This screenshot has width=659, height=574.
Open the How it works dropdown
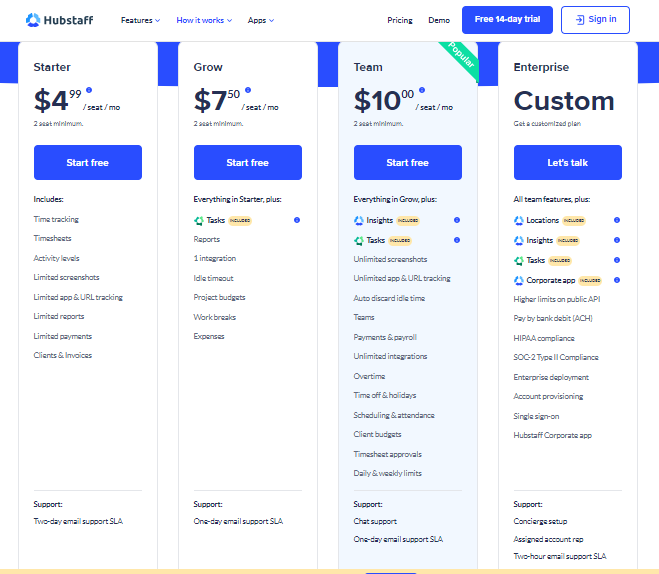204,20
